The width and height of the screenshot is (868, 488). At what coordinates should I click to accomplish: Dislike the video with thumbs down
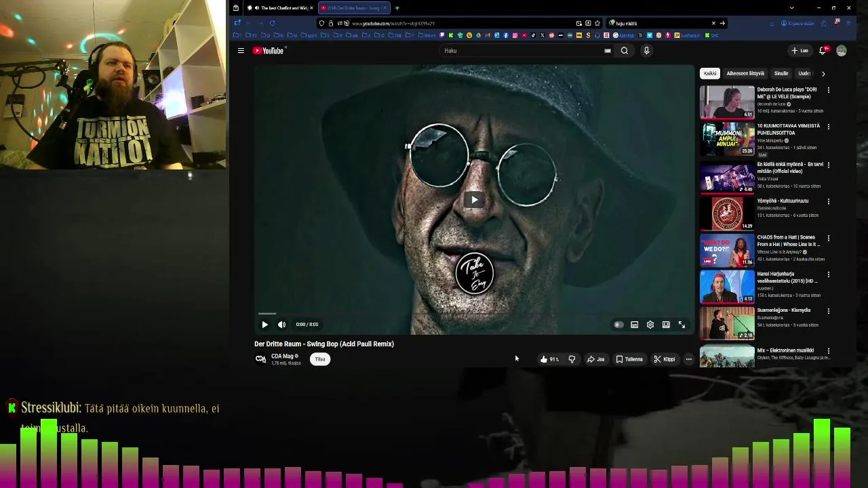572,359
